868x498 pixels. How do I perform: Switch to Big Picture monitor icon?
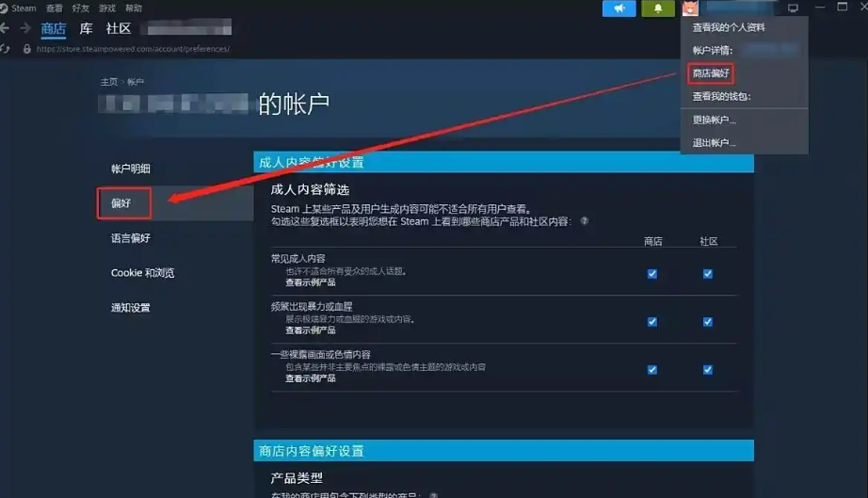(x=793, y=8)
